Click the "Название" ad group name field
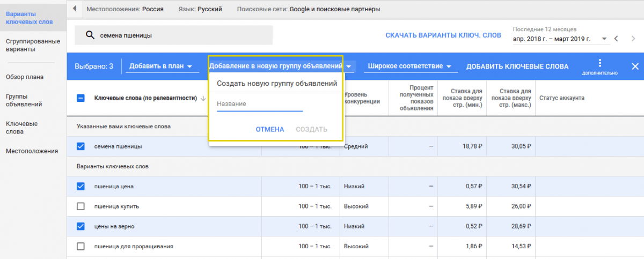This screenshot has height=259, width=644. click(x=260, y=104)
